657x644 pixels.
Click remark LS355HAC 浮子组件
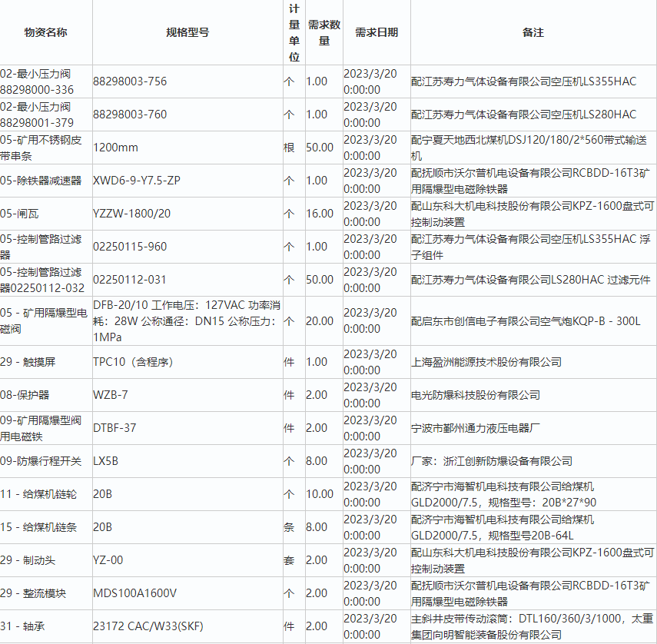(x=533, y=247)
